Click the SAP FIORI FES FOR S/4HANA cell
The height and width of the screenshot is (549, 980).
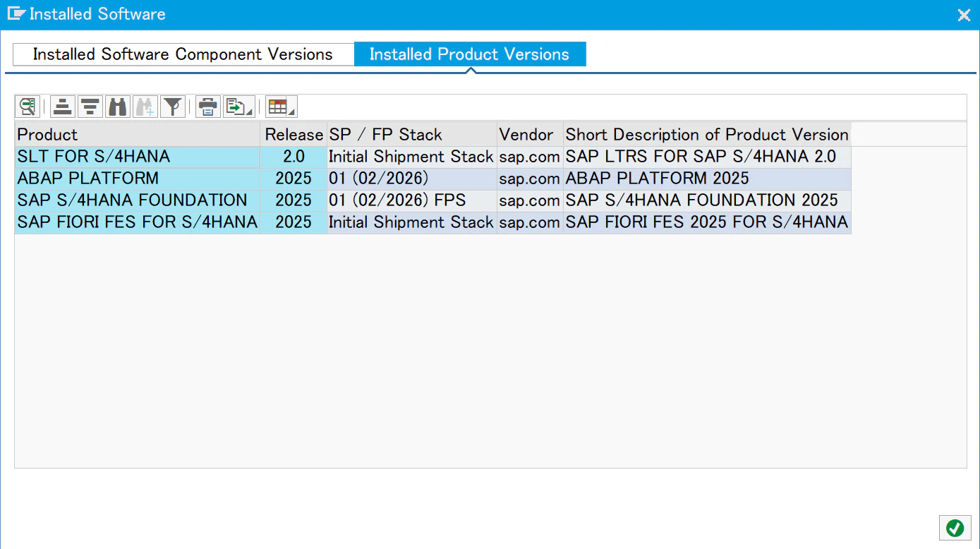click(x=138, y=222)
